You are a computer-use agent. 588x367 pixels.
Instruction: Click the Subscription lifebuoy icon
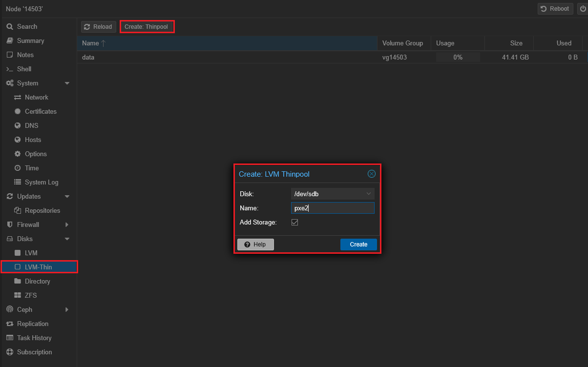(x=9, y=352)
